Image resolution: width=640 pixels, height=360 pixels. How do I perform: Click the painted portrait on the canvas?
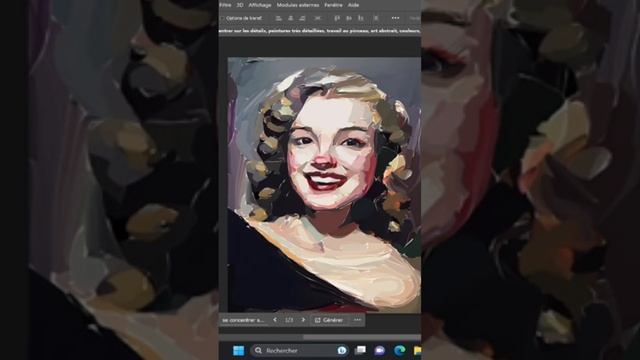[324, 185]
